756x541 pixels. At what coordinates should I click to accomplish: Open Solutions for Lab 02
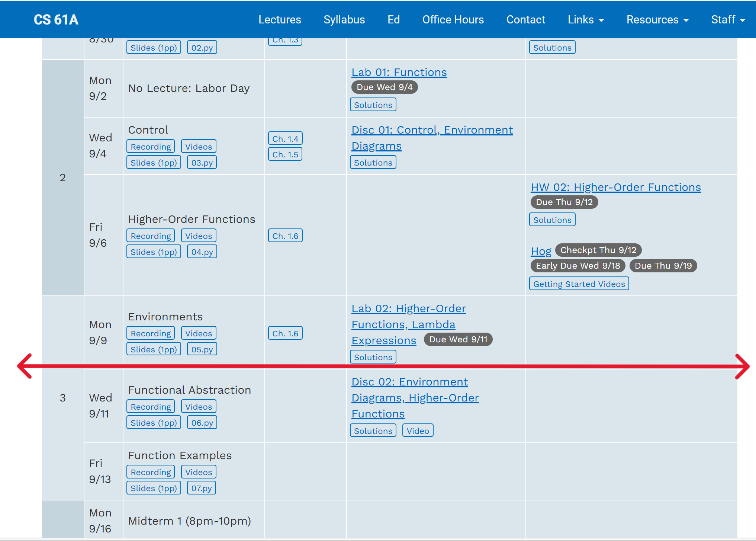click(373, 357)
